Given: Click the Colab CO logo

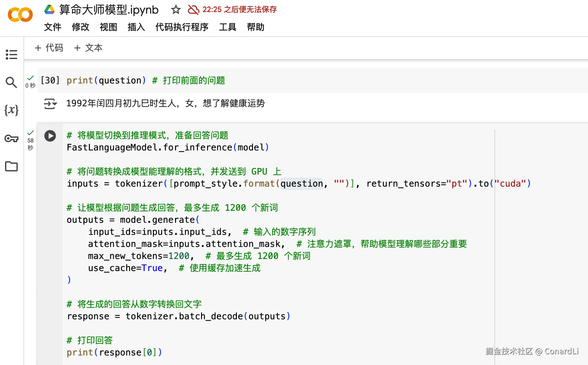Looking at the screenshot, I should point(20,15).
